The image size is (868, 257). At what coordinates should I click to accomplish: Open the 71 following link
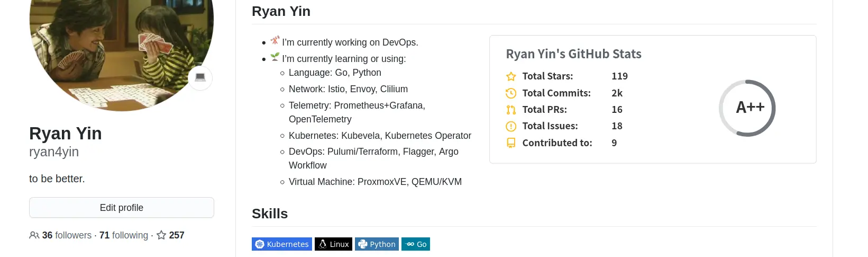tap(124, 235)
